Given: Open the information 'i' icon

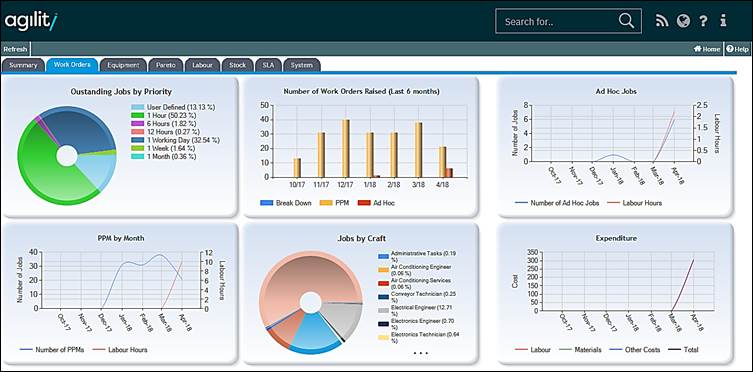Looking at the screenshot, I should click(x=723, y=21).
